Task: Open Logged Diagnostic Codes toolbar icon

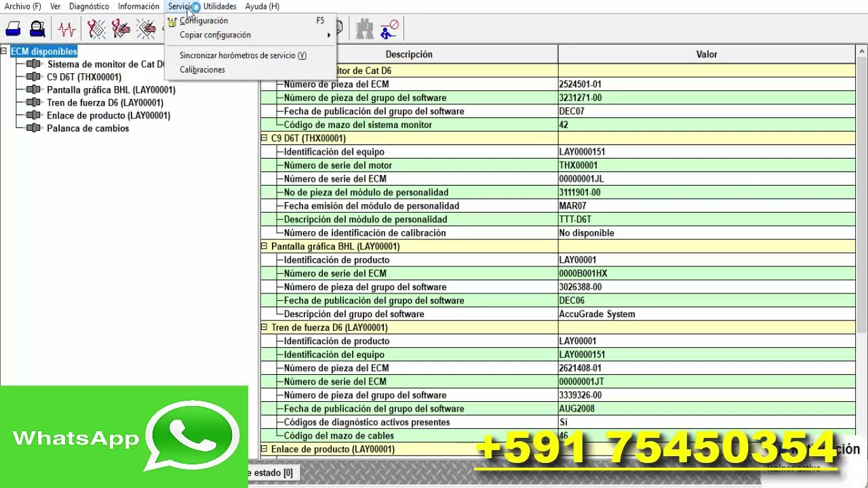Action: pyautogui.click(x=121, y=29)
